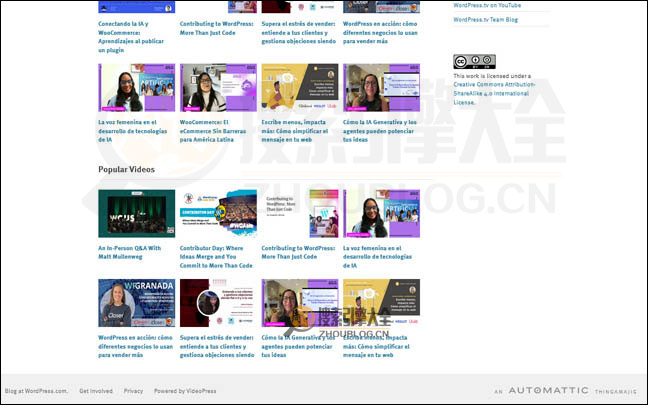The height and width of the screenshot is (405, 648).
Task: Go to the Privacy footer link
Action: click(x=133, y=391)
